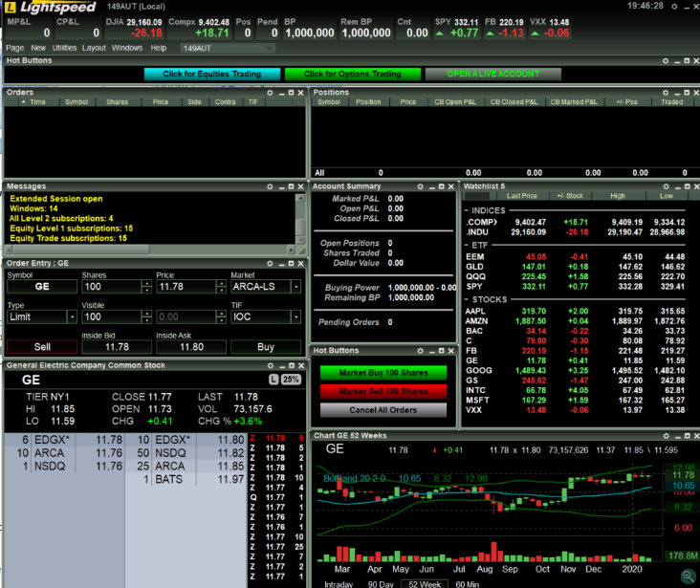Image resolution: width=700 pixels, height=588 pixels.
Task: Click the Price field showing 11.78
Action: click(x=186, y=287)
